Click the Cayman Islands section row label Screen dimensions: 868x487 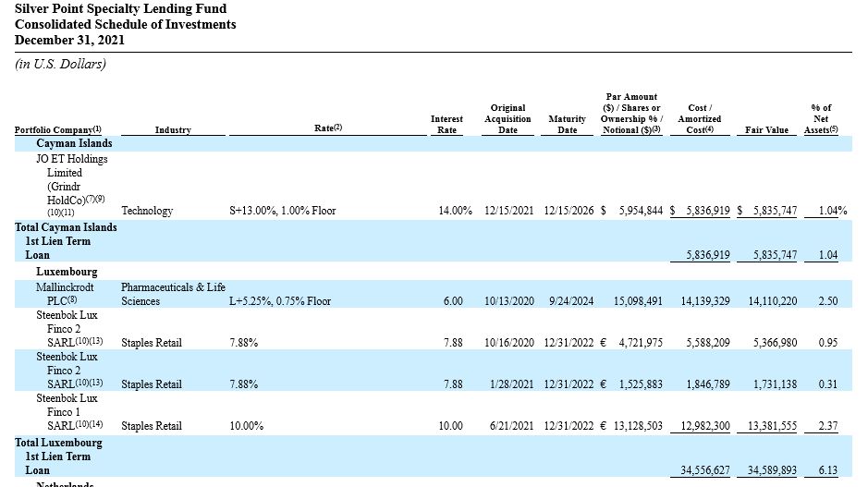tap(74, 143)
